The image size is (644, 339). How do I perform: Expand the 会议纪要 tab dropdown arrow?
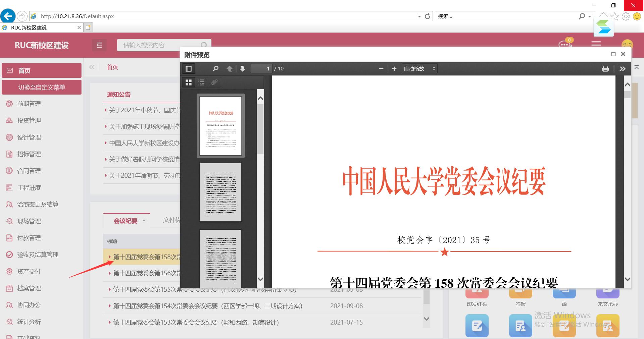pyautogui.click(x=144, y=221)
